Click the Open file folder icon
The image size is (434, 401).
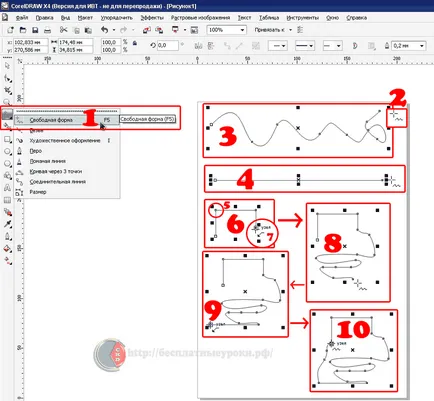click(23, 30)
